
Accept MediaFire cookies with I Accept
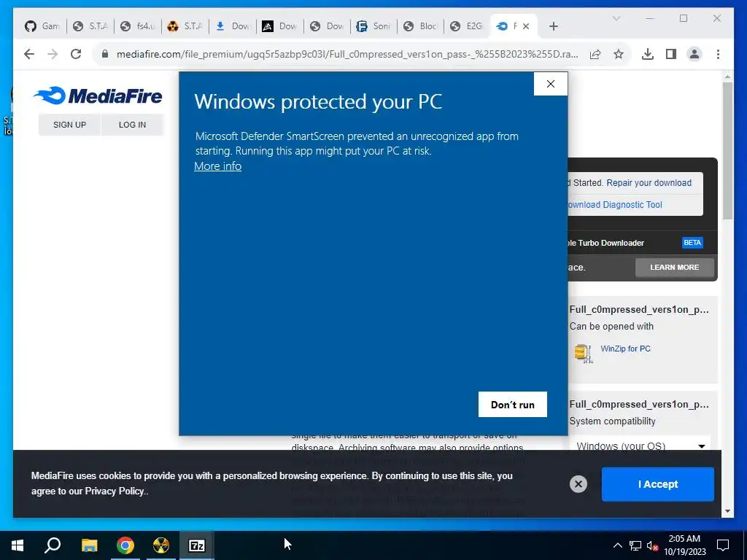point(657,484)
